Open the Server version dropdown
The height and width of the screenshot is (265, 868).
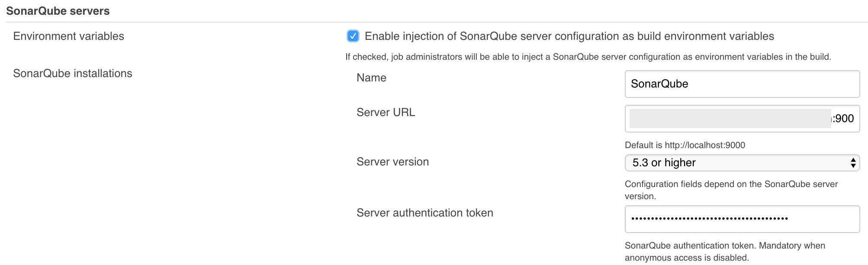(742, 163)
